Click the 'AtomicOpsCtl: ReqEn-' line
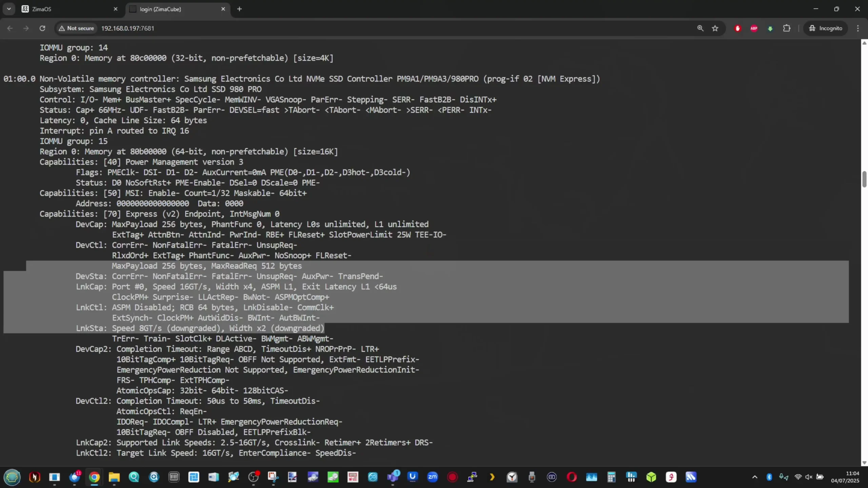Screen dimensions: 868x488 [162, 411]
